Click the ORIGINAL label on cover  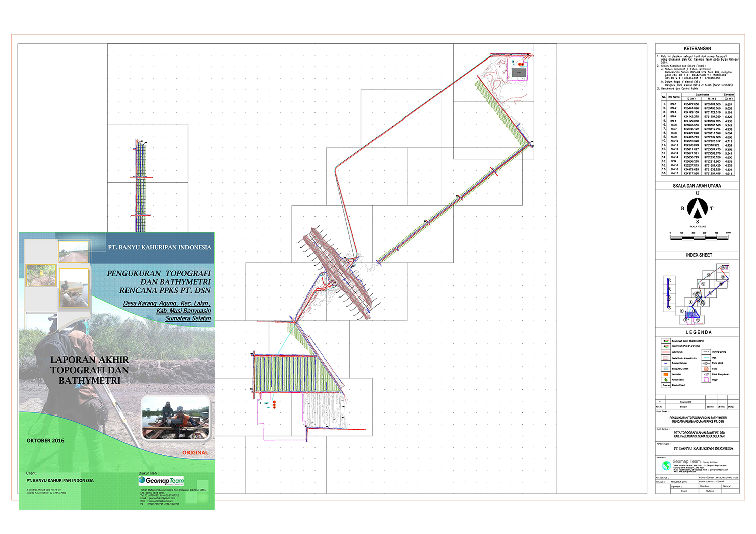(x=195, y=453)
